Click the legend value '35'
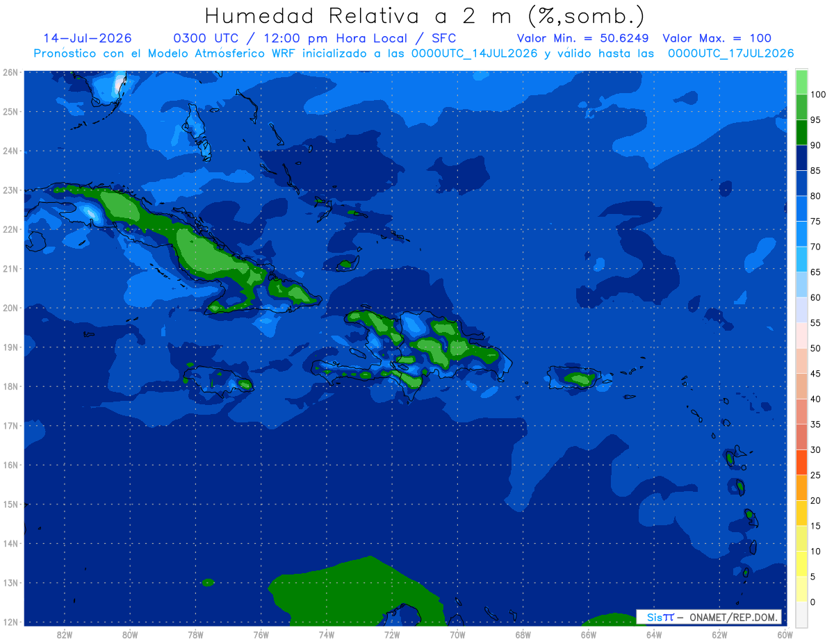The image size is (834, 644). (815, 424)
